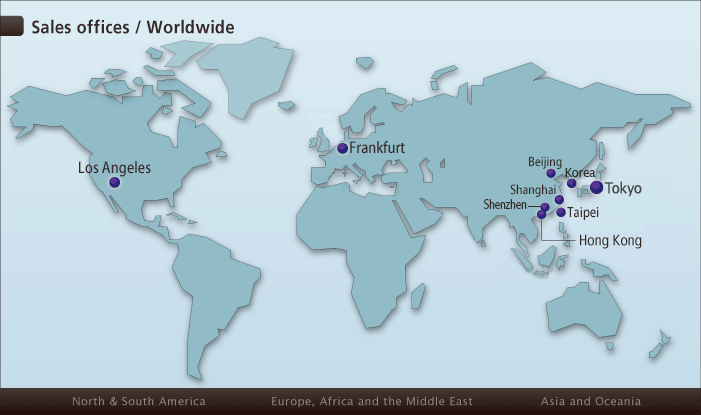Click the Shenzhen text label

point(504,204)
